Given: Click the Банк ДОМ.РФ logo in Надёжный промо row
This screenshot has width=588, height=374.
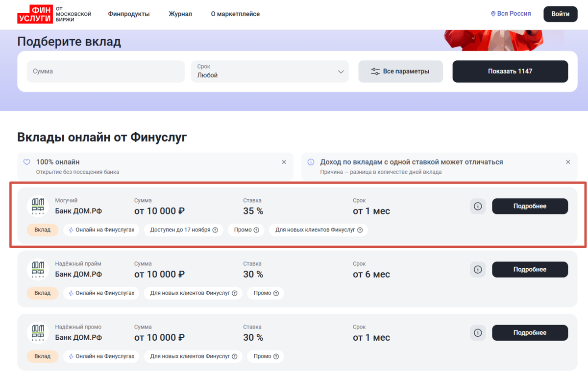Looking at the screenshot, I should pyautogui.click(x=38, y=333).
